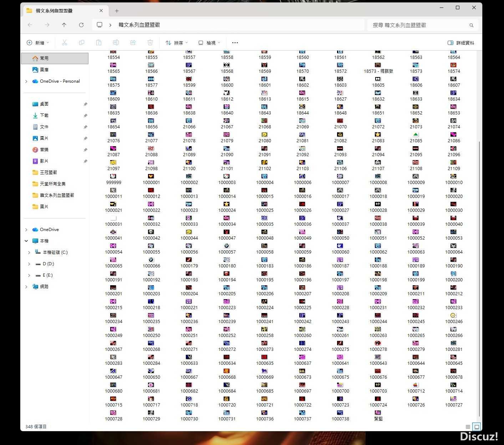Screen dimensions: 504x445
Task: Open 天堂所有全集 folder in sidebar
Action: click(52, 184)
